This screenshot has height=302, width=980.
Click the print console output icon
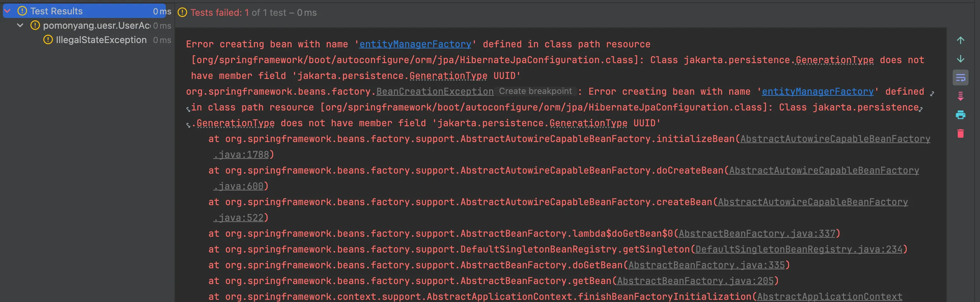(x=960, y=115)
